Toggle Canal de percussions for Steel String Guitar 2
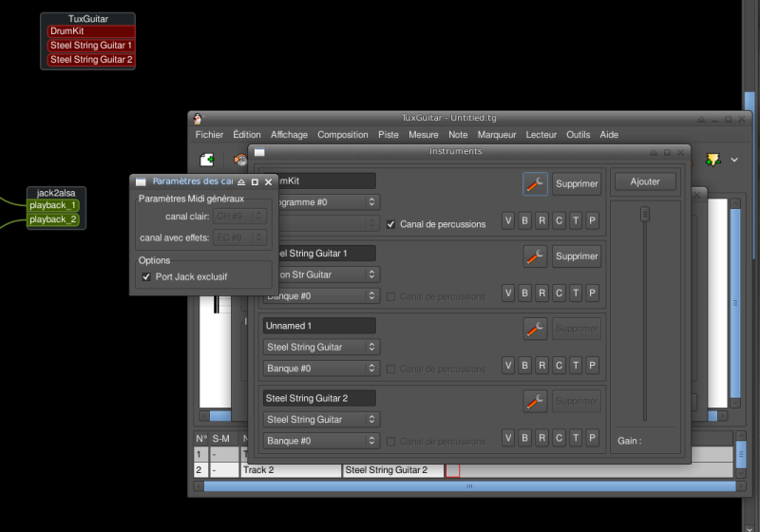 [390, 442]
